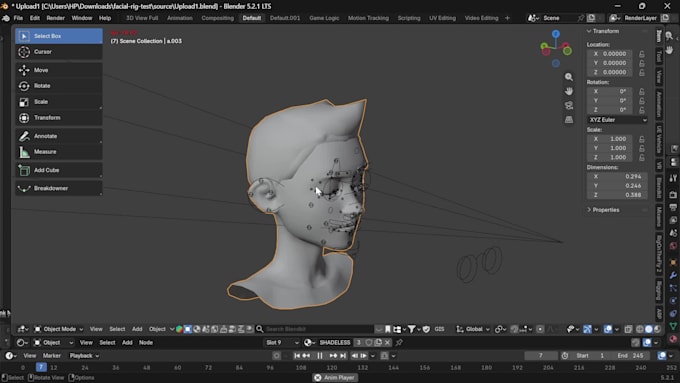680x383 pixels.
Task: Click the bookmark icon in viewport header
Action: coord(388,329)
